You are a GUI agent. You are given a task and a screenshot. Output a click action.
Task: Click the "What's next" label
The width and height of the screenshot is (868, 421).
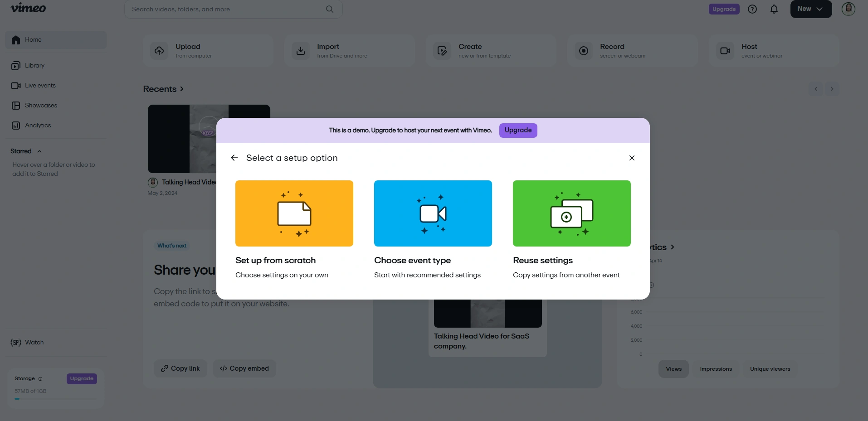[172, 246]
